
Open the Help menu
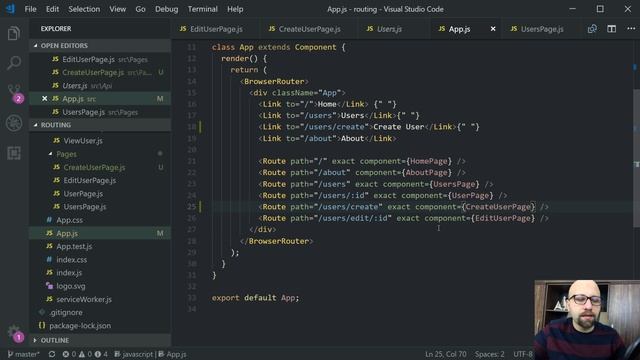point(235,9)
